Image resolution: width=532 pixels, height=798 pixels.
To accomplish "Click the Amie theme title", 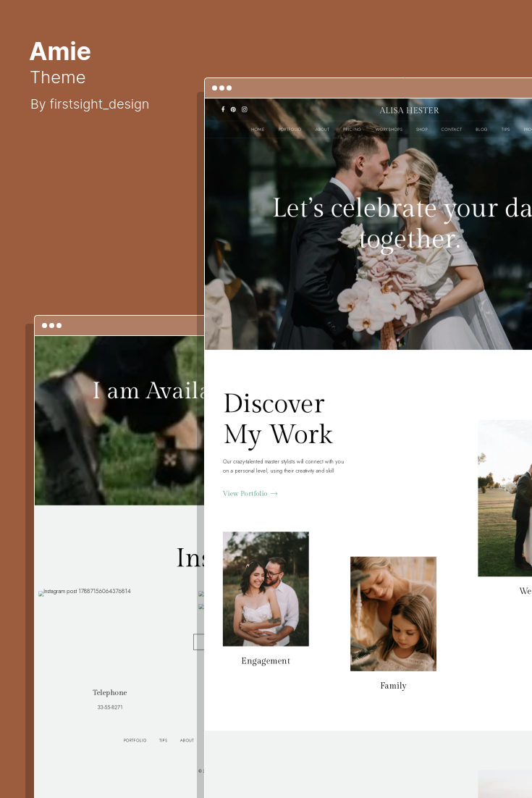I will click(60, 51).
